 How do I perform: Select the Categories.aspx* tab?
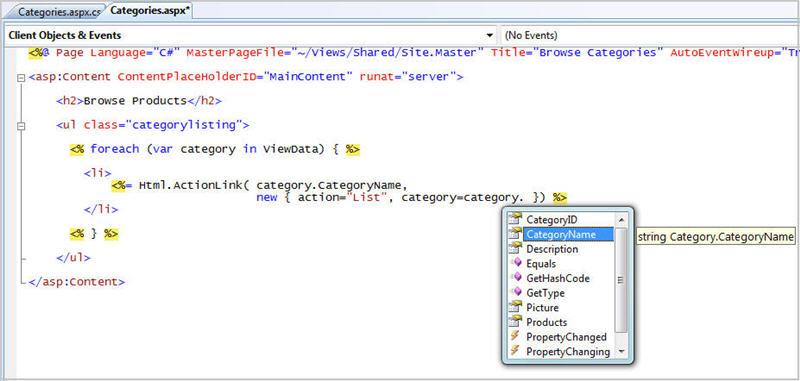(149, 11)
